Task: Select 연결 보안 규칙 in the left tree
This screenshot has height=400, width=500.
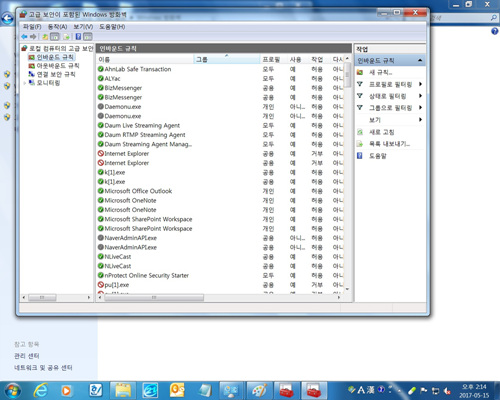Action: tap(56, 74)
